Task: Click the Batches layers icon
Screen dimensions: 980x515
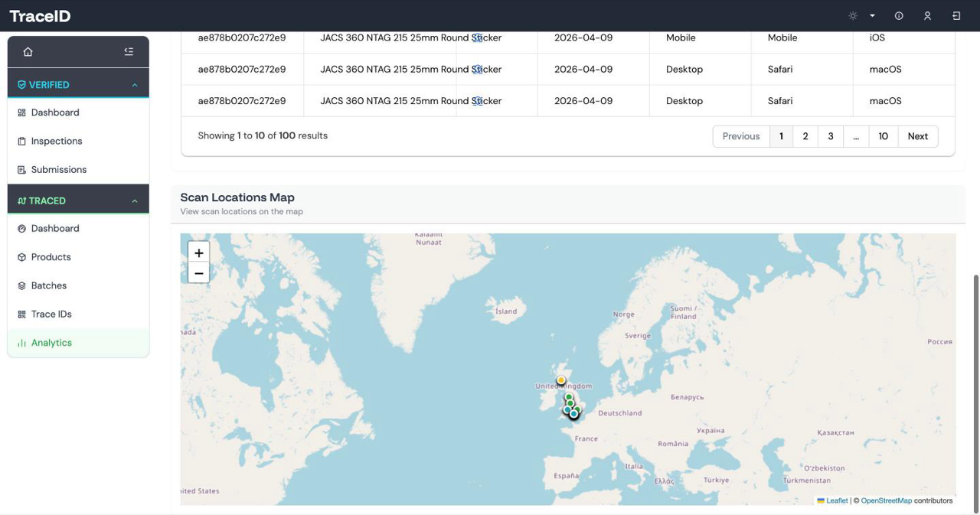Action: point(22,286)
